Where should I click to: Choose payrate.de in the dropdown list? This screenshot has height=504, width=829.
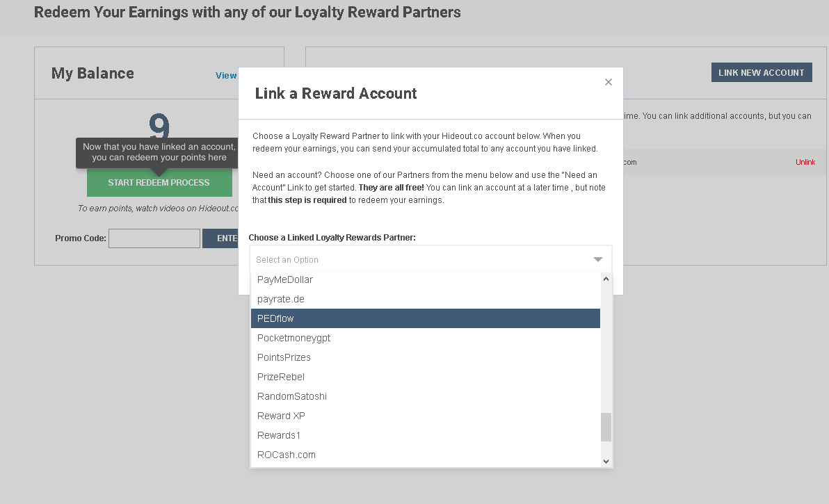281,299
